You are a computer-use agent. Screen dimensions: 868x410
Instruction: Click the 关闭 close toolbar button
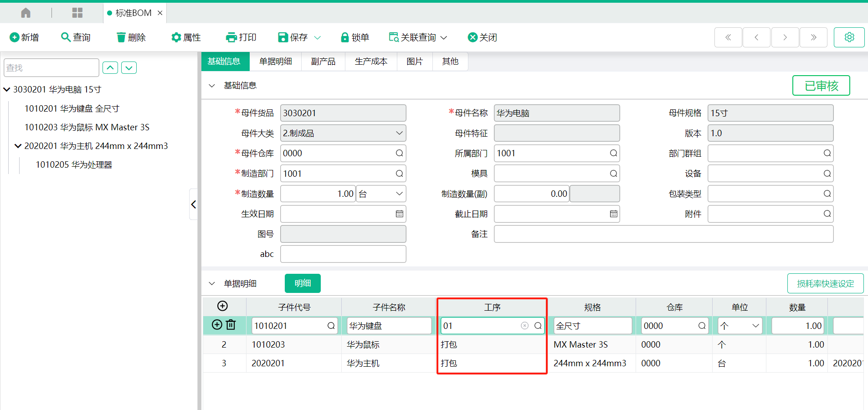coord(483,37)
